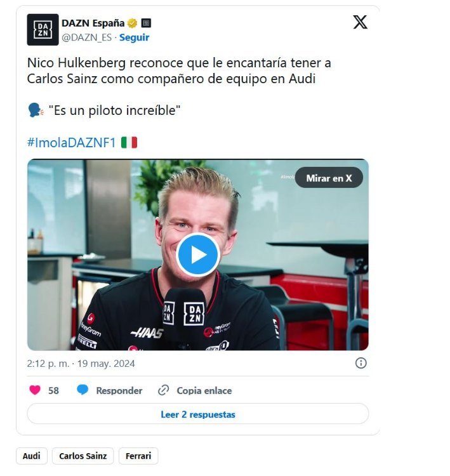Image resolution: width=450 pixels, height=476 pixels.
Task: Open the DAZN España account name
Action: (x=93, y=23)
